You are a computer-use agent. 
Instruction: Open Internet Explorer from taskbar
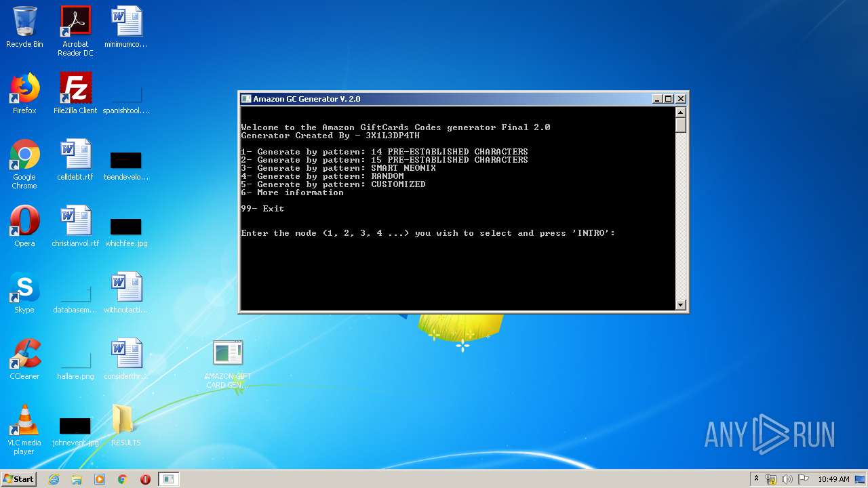[54, 479]
